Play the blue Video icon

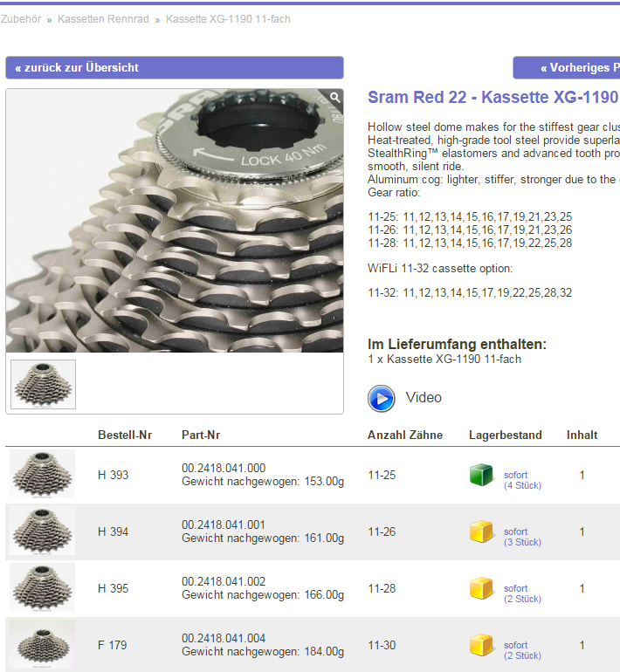[382, 398]
